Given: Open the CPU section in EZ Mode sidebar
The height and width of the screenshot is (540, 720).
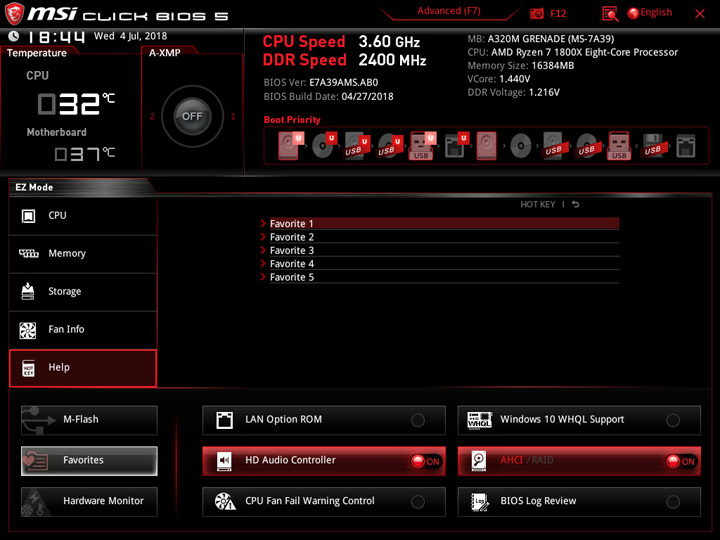Looking at the screenshot, I should tap(83, 216).
